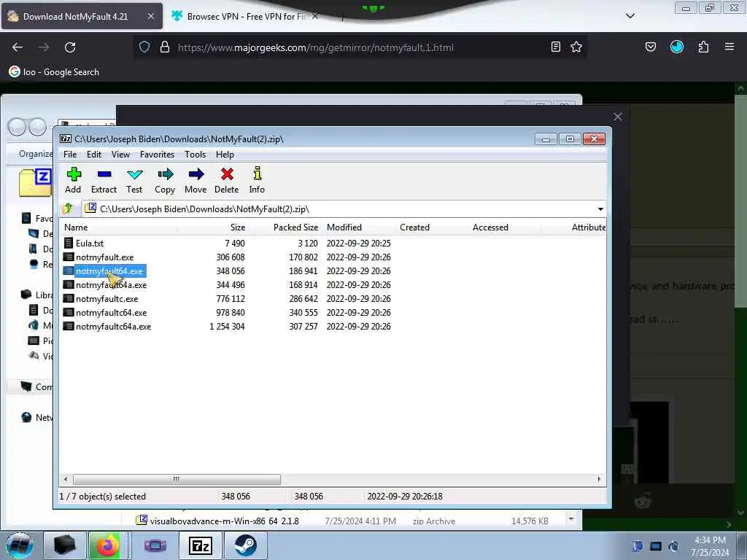The height and width of the screenshot is (560, 747).
Task: Select the highlighted notmyfault64.exe entry
Action: [109, 271]
